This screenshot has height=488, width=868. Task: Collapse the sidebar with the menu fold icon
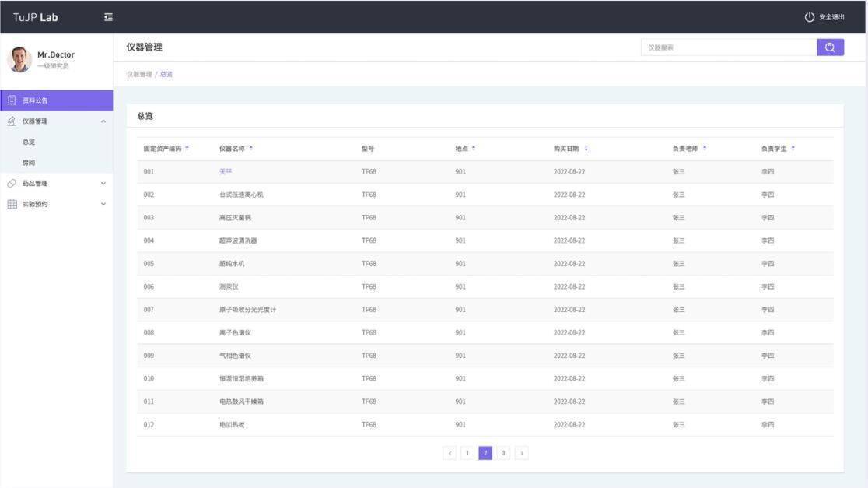pyautogui.click(x=109, y=17)
